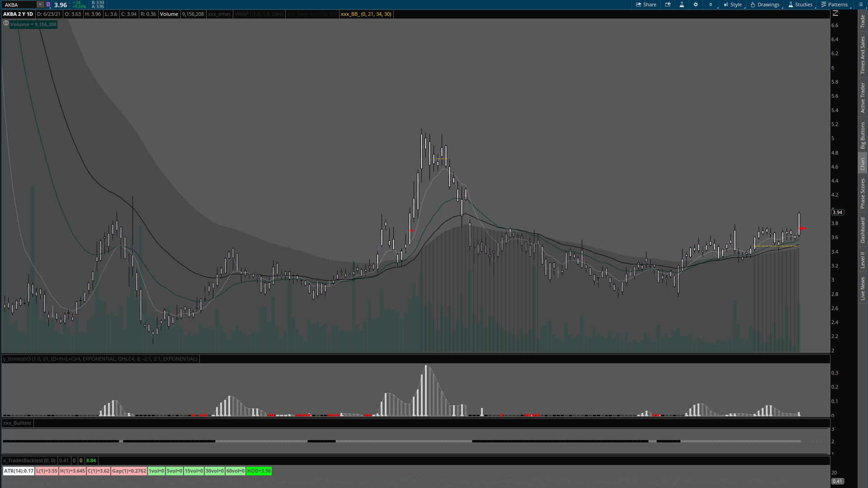868x488 pixels.
Task: Open the Times And Sales tab
Action: click(x=863, y=55)
